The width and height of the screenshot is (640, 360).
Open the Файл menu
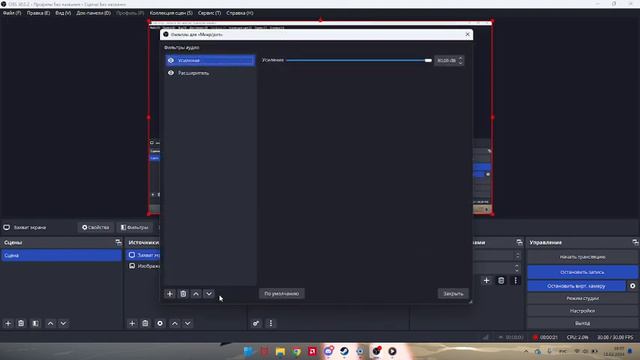pyautogui.click(x=12, y=13)
